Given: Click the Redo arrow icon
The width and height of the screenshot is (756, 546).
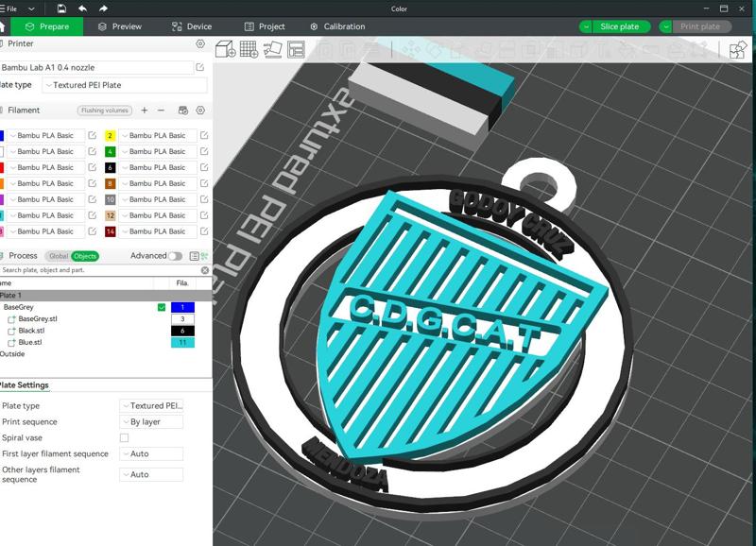Looking at the screenshot, I should [x=103, y=9].
